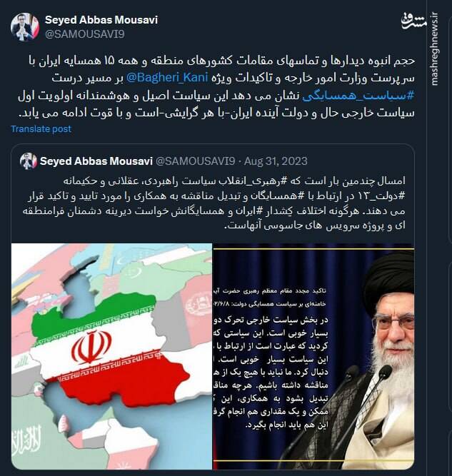Click the @SAMOUSAVI9 handle at top
Screen dimensions: 452x476
pos(85,34)
